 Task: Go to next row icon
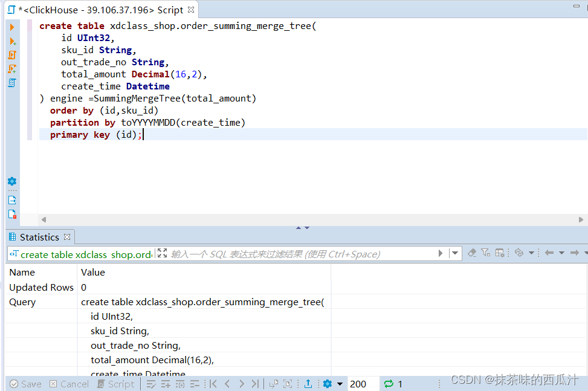click(x=242, y=384)
